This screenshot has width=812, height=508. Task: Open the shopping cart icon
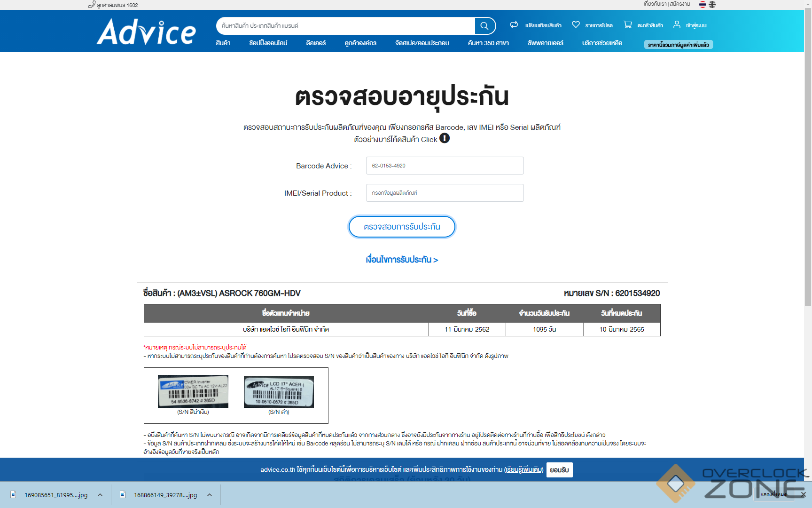(x=627, y=24)
